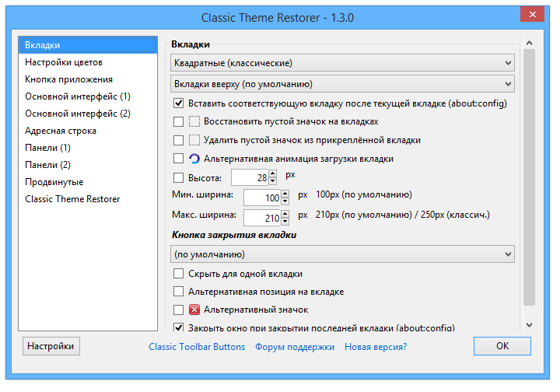
Task: Increase Макс. ширина with up arrow
Action: click(285, 214)
